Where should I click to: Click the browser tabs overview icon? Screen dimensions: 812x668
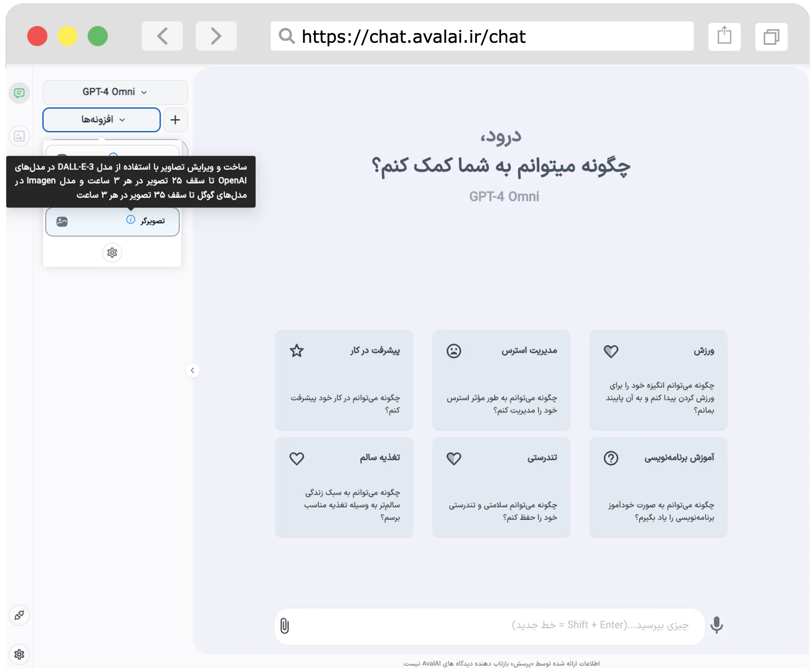(771, 36)
